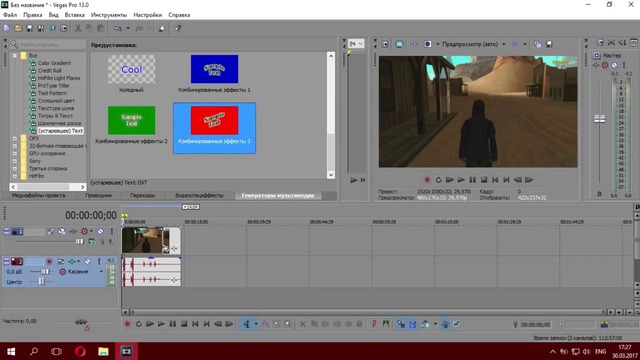Expand the Sony folder in tree
640x360 pixels.
coord(15,161)
